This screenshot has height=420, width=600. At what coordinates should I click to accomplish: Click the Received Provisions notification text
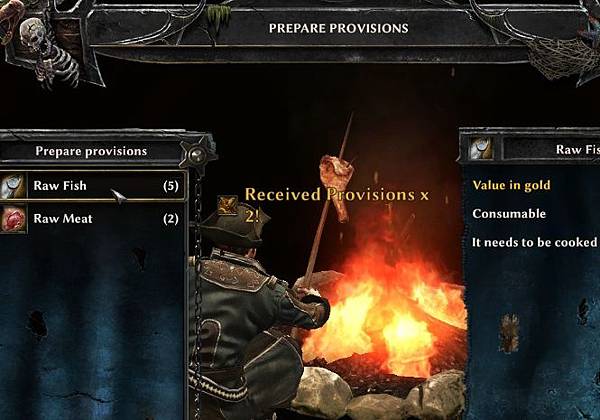pos(337,205)
